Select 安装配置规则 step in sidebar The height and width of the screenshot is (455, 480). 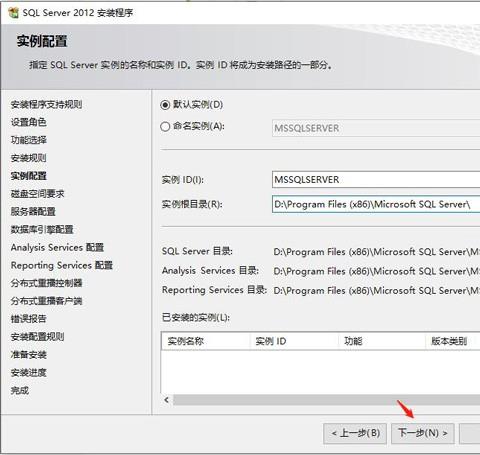[x=37, y=337]
